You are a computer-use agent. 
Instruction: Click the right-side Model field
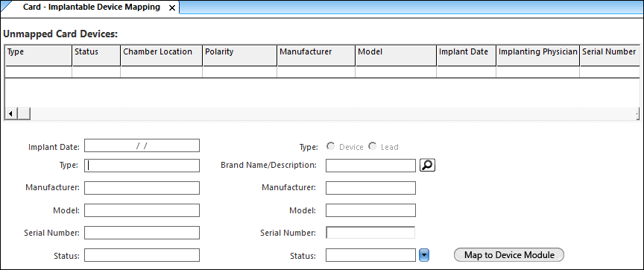pyautogui.click(x=371, y=210)
